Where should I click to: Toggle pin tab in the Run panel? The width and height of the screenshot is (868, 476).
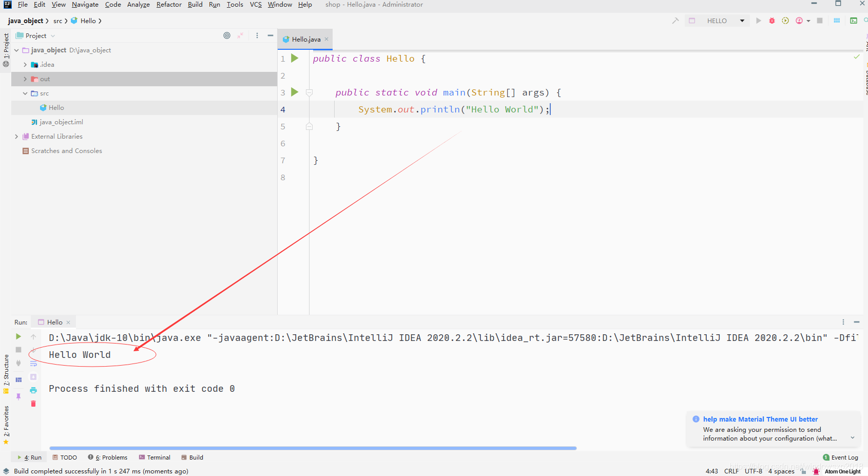click(x=18, y=396)
